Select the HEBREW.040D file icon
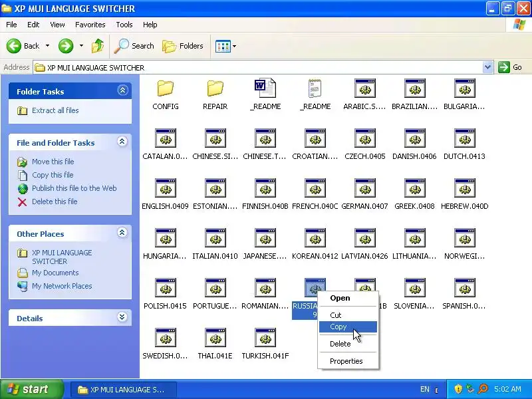This screenshot has height=399, width=532. tap(464, 188)
